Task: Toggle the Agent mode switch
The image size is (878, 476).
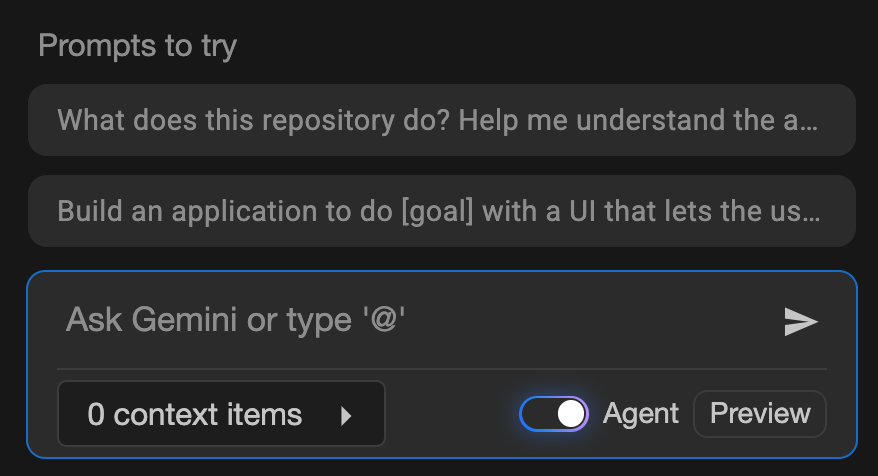Action: (555, 413)
